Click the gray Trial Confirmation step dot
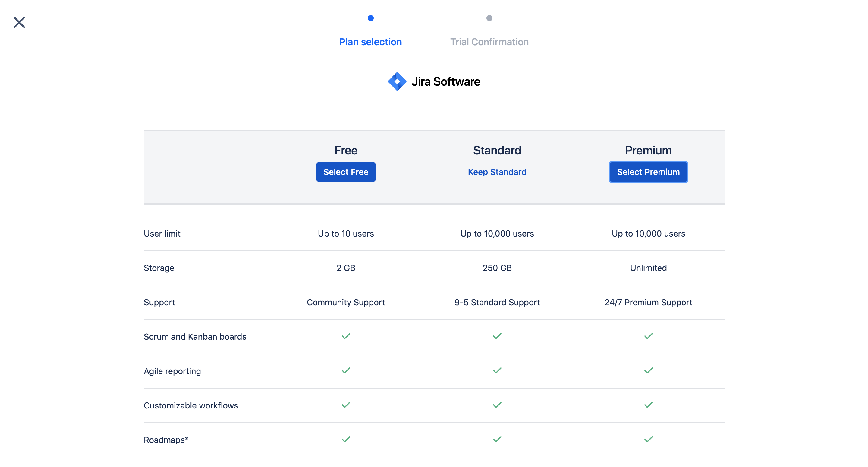The image size is (868, 467). coord(489,18)
